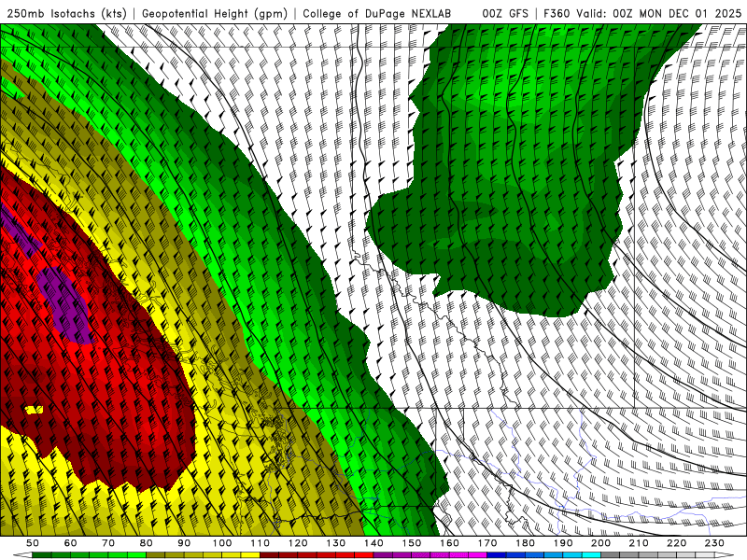The width and height of the screenshot is (747, 560).
Task: Click the 200 knot scale label
Action: point(600,543)
